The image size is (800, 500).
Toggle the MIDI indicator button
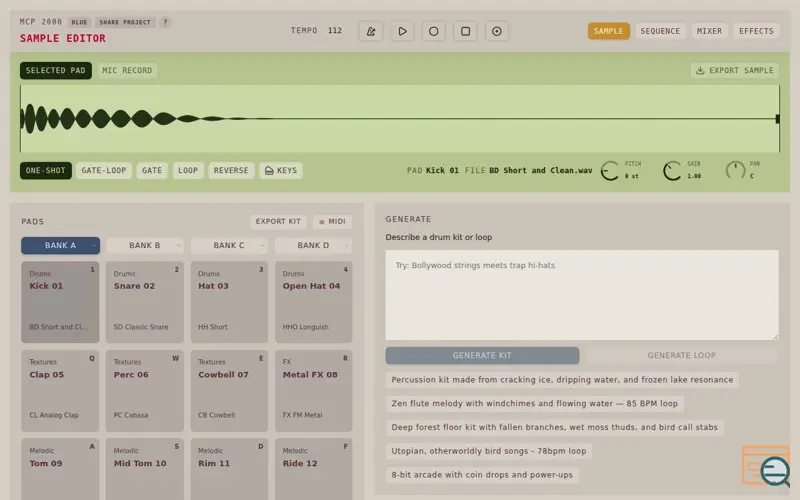(x=332, y=221)
